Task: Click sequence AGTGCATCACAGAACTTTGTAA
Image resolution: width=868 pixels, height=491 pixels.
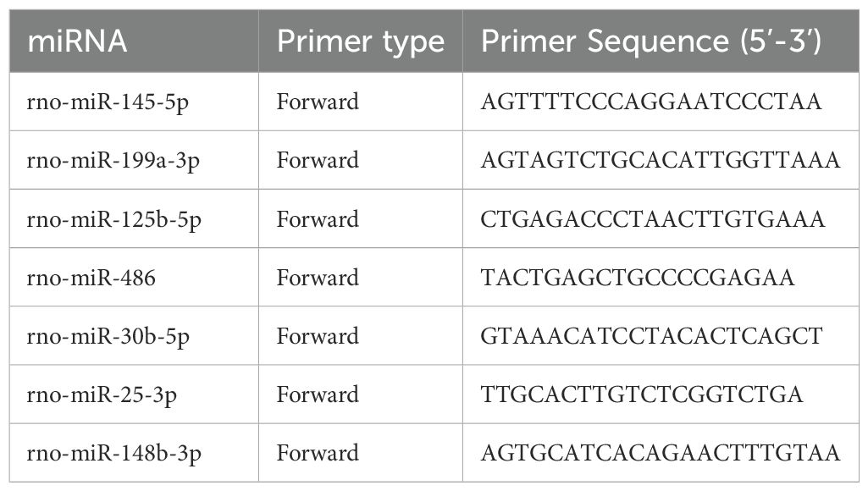Action: click(x=661, y=453)
